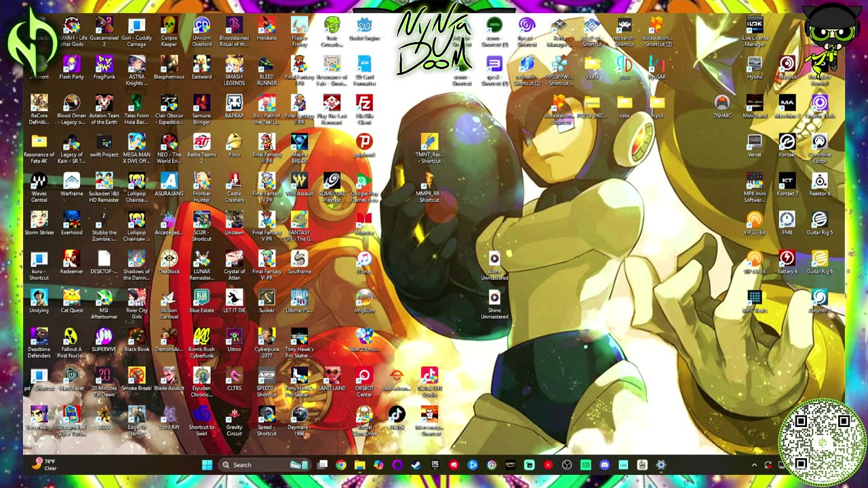Launch the FileZilla Client shortcut
Viewport: 868px width, 488px height.
click(364, 110)
